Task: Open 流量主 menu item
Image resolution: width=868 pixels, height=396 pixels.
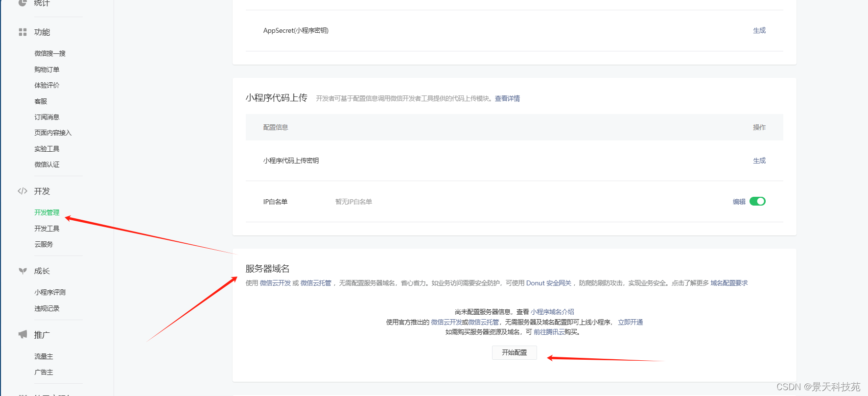Action: click(x=44, y=356)
